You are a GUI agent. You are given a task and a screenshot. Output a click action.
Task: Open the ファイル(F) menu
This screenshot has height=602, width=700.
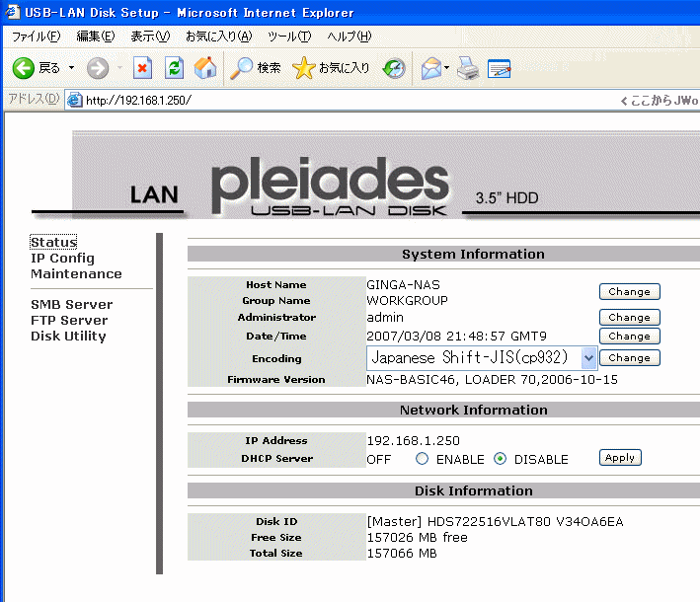[x=36, y=37]
